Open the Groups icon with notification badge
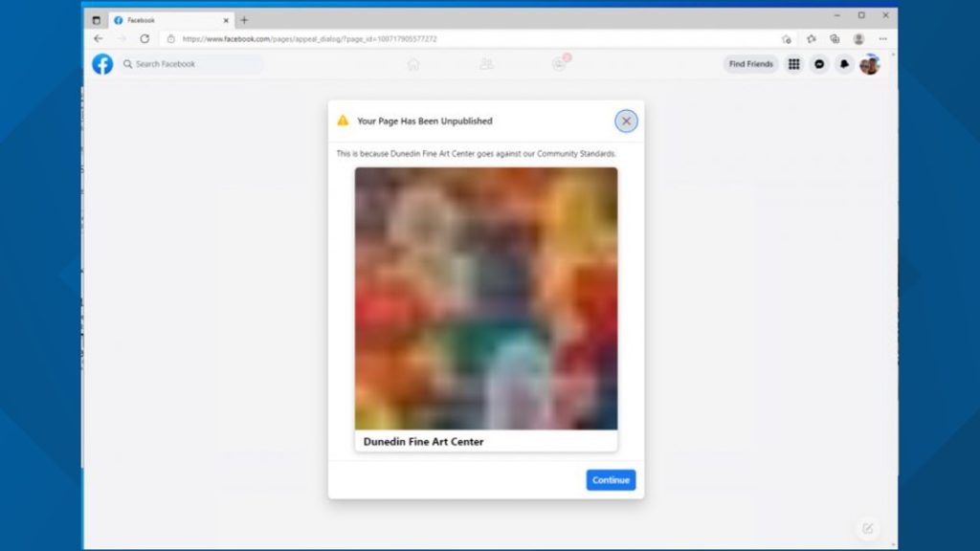The image size is (980, 551). (560, 63)
